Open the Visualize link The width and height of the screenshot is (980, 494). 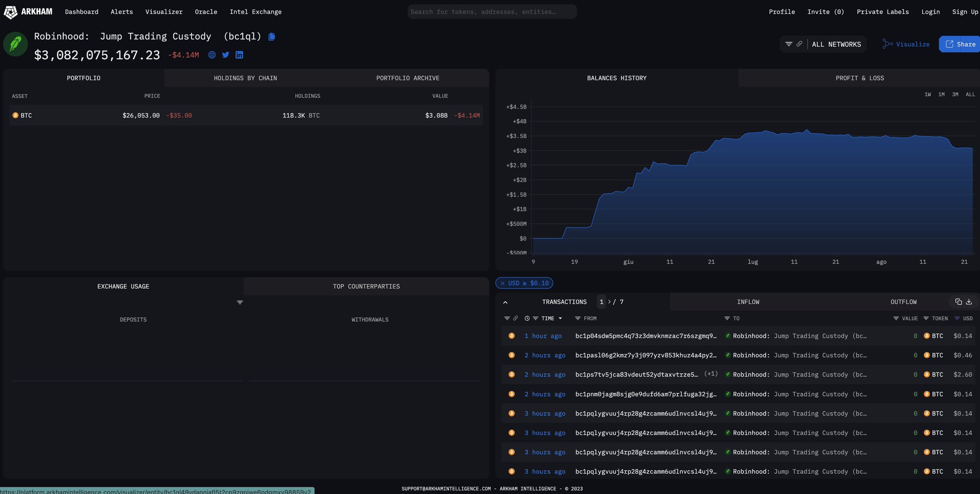coord(906,44)
